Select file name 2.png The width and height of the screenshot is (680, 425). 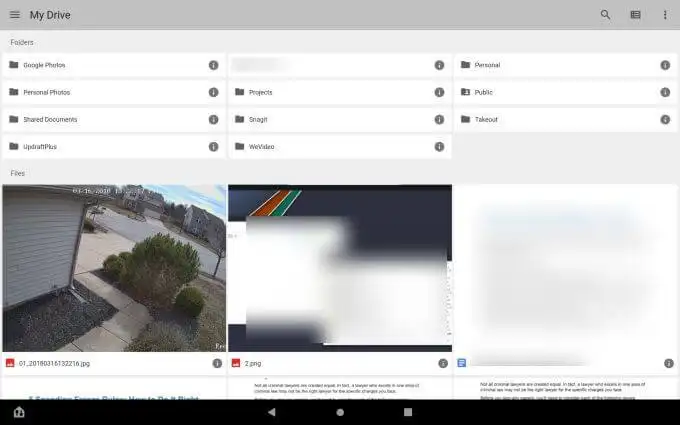click(x=253, y=363)
